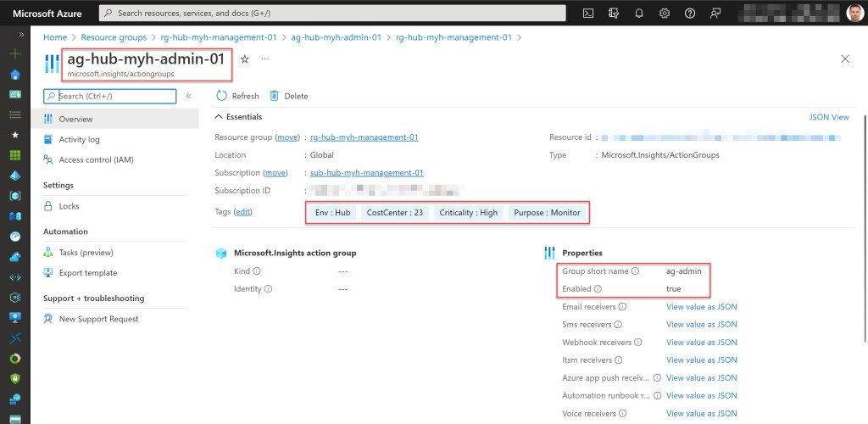This screenshot has width=868, height=424.
Task: Click the help question mark icon
Action: [x=690, y=13]
